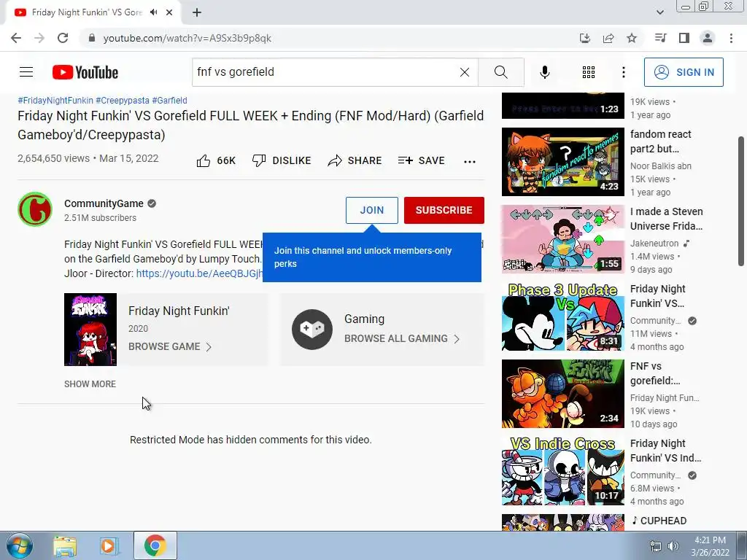Image resolution: width=747 pixels, height=560 pixels.
Task: Mute tab via speaker icon
Action: 153,12
